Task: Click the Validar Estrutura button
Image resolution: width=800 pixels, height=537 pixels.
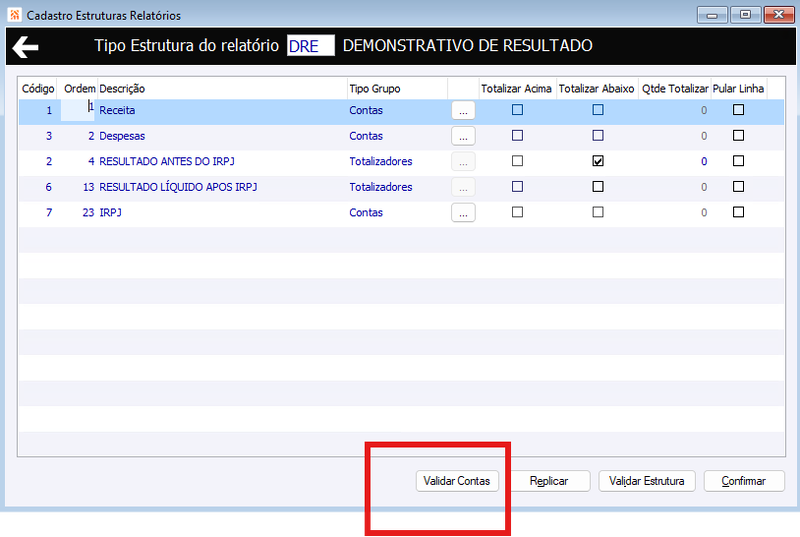Action: pos(646,481)
